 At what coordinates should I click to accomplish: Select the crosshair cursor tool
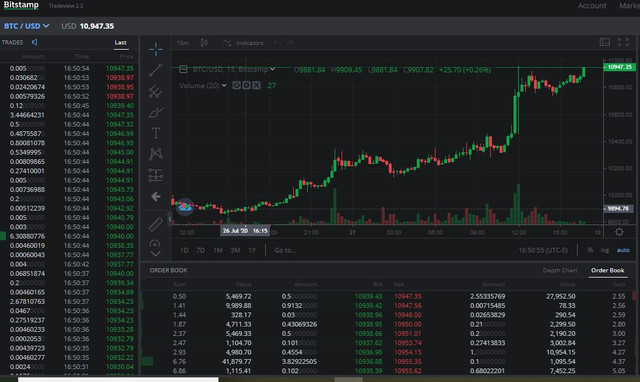156,50
